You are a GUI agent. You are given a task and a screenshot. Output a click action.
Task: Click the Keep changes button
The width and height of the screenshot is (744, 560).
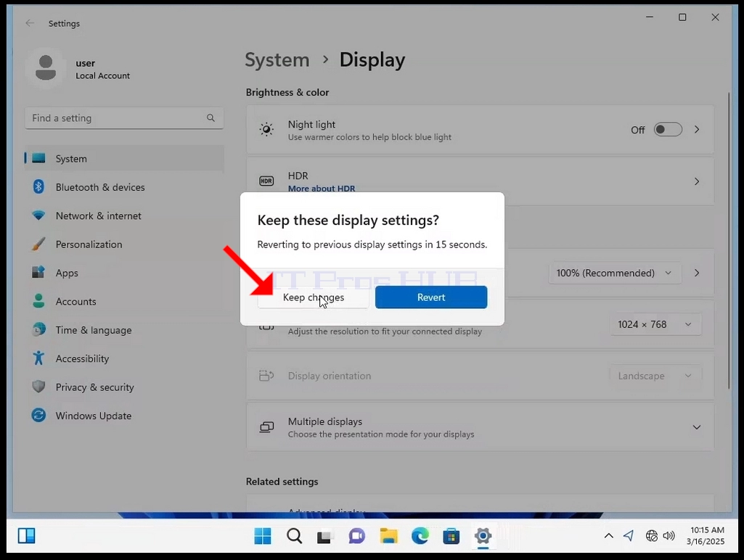tap(313, 297)
